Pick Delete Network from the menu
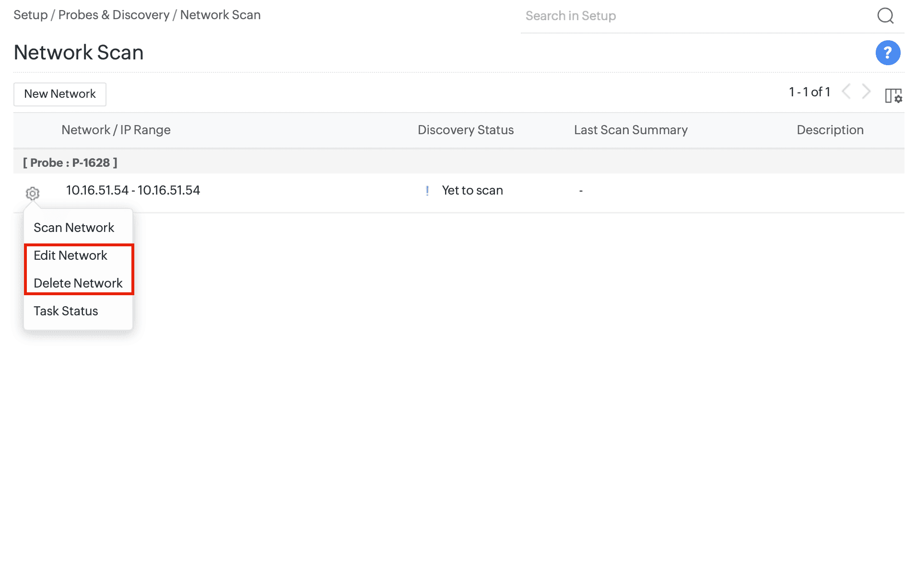 point(78,283)
